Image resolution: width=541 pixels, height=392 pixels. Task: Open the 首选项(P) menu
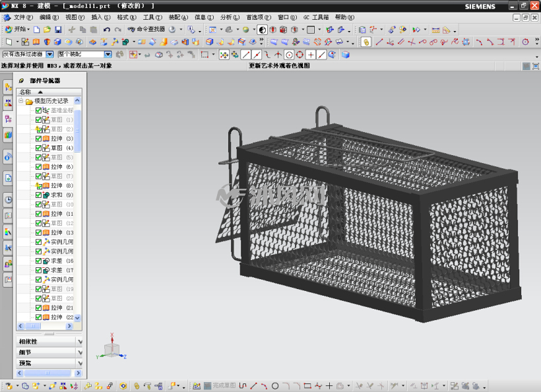click(x=259, y=17)
